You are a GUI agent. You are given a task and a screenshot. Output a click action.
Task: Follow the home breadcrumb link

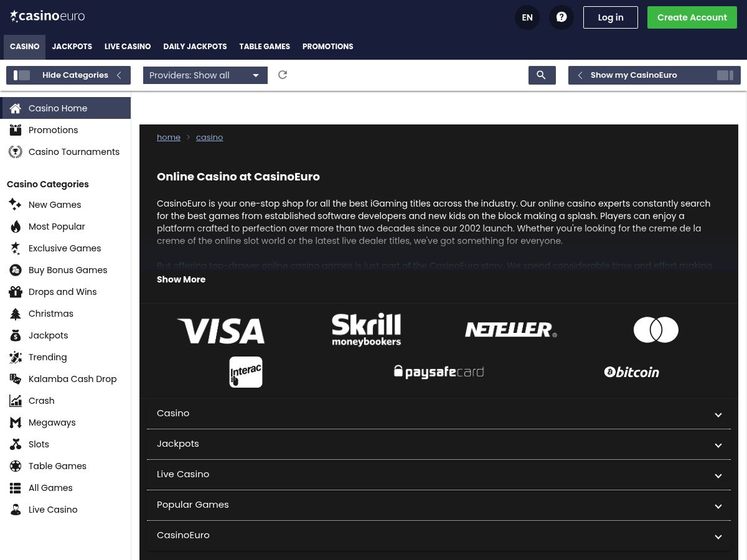(169, 138)
